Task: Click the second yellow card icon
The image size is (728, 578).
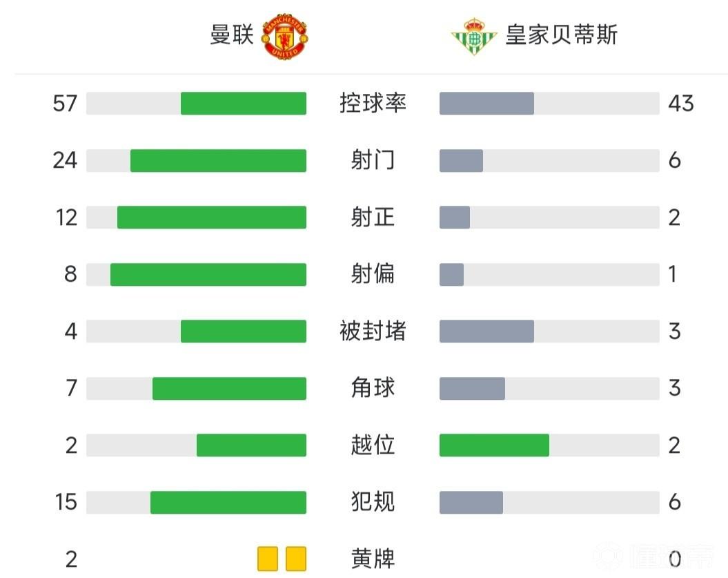Action: pyautogui.click(x=295, y=559)
